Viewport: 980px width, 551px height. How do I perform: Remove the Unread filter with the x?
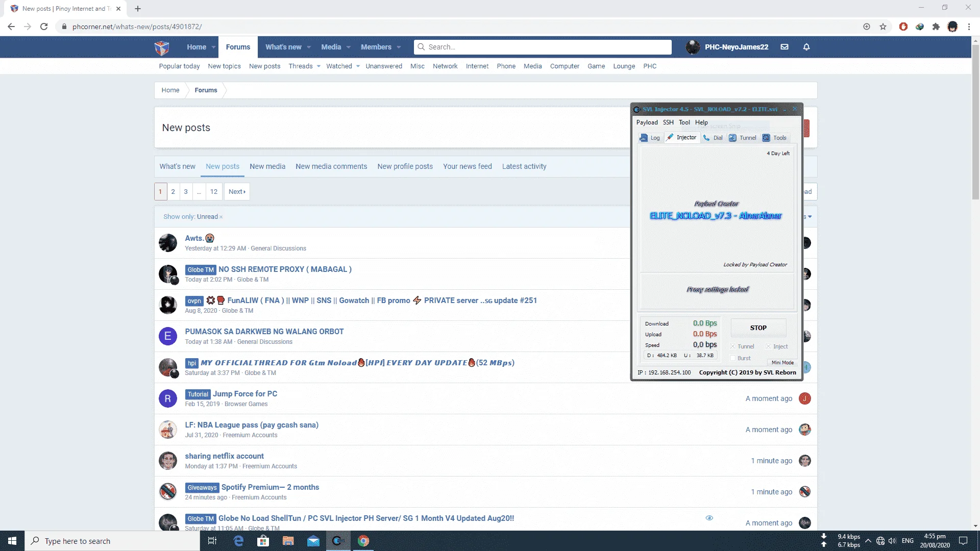click(x=221, y=217)
